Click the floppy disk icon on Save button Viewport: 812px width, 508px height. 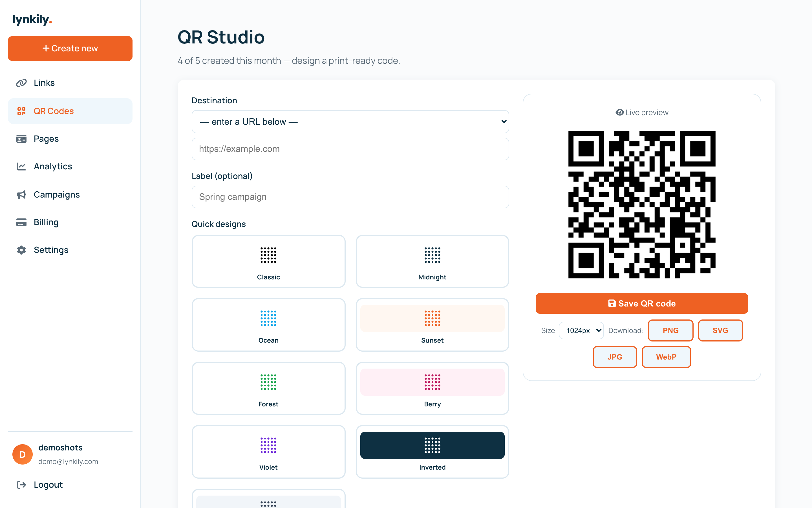612,303
